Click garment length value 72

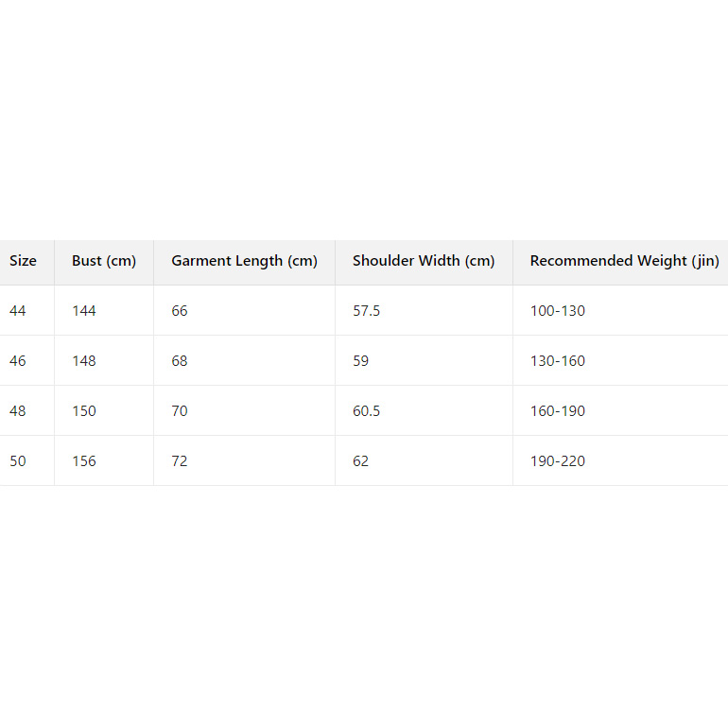(180, 461)
